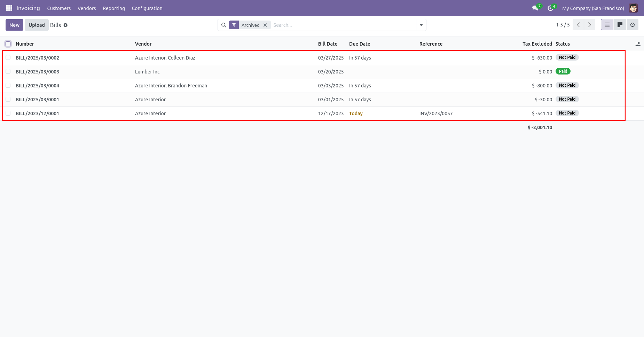Click the Upload button
The height and width of the screenshot is (337, 644).
[37, 25]
